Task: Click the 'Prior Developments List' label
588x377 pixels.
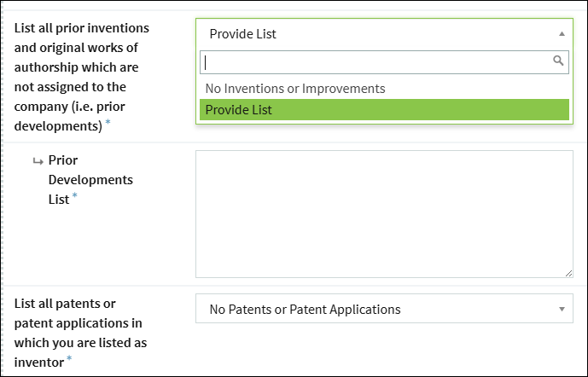Action: click(x=90, y=179)
